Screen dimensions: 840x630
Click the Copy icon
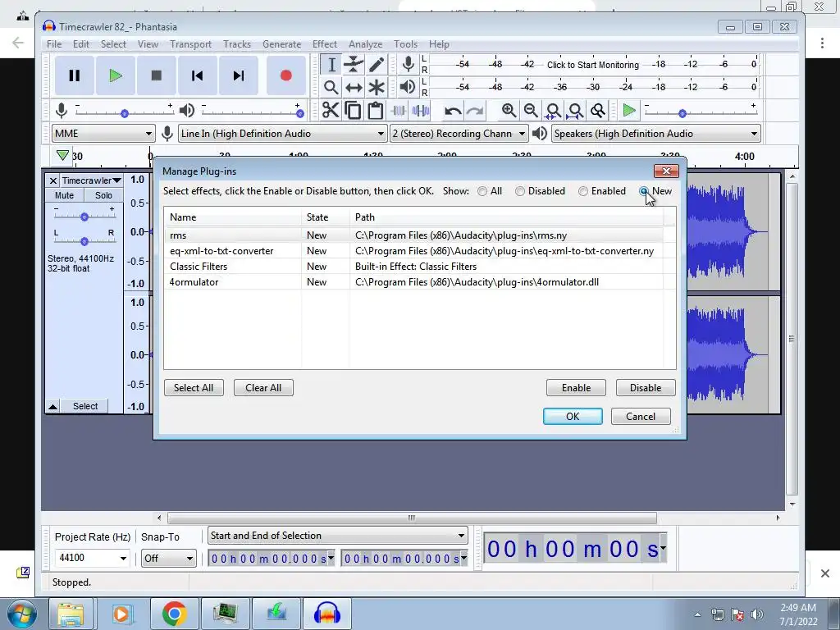pos(353,111)
